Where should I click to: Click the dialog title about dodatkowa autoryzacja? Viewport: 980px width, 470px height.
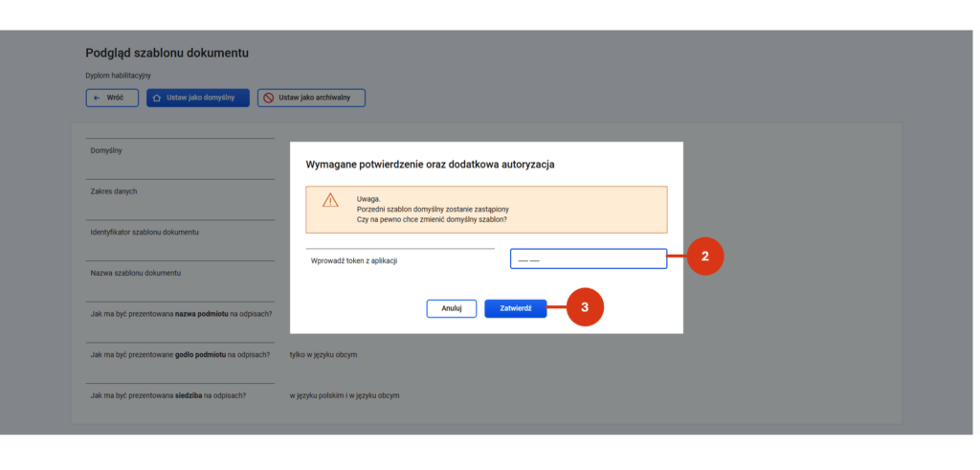(x=430, y=165)
